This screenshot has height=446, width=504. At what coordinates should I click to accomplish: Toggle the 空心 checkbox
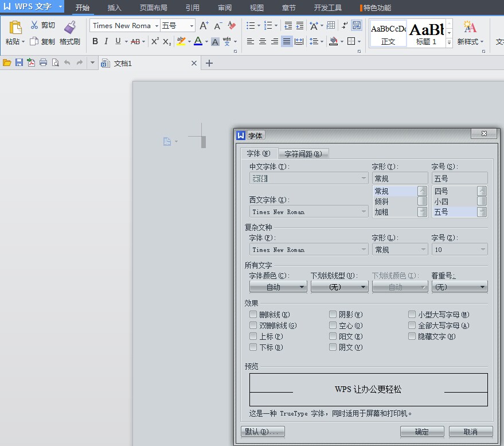333,325
